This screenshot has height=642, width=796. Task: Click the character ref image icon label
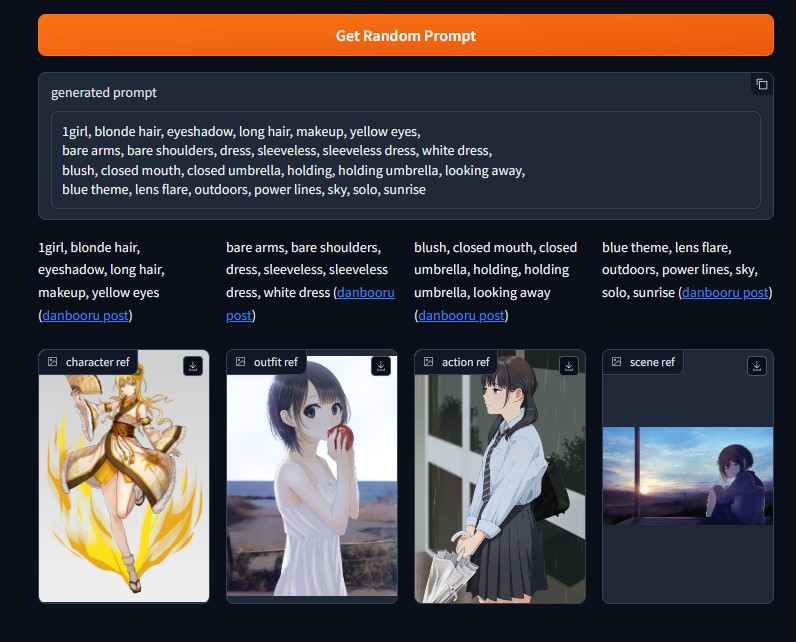[88, 362]
